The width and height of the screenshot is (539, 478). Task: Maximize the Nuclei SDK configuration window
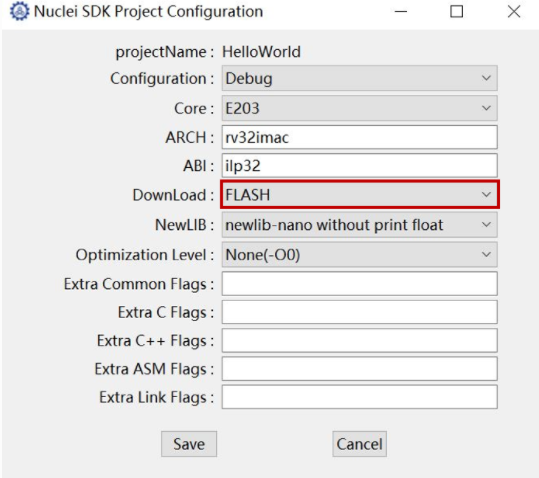tap(456, 11)
